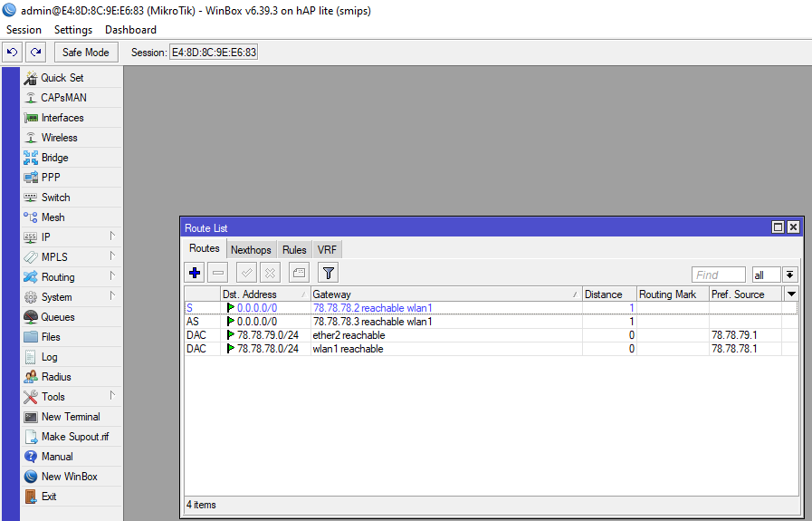
Task: Click the Undo arrow icon
Action: coord(13,53)
